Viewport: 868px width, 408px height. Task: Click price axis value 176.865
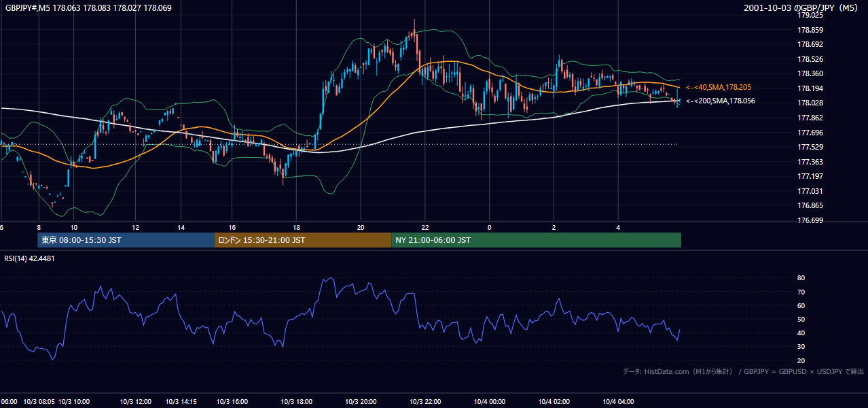[810, 205]
